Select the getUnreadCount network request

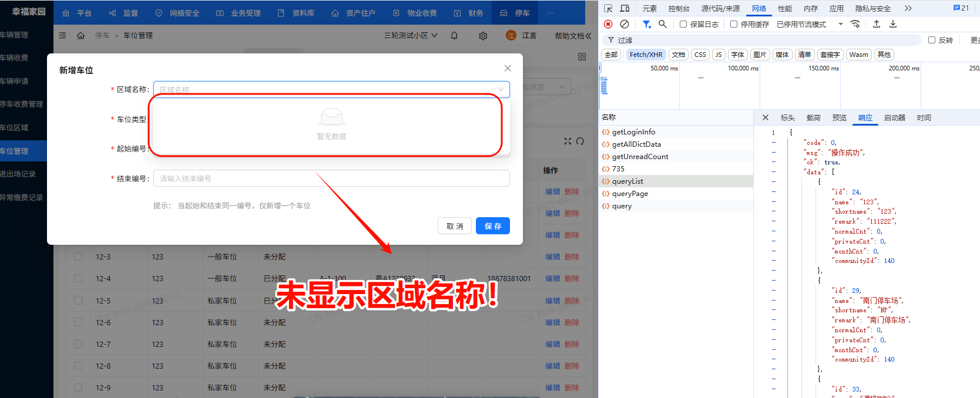coord(676,157)
